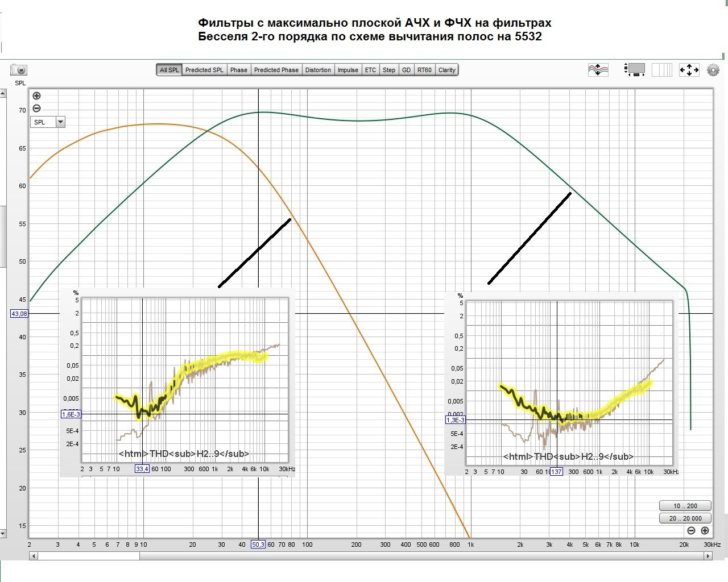The height and width of the screenshot is (582, 728).
Task: Zoom in horizontally with bottom plus icon
Action: click(705, 530)
